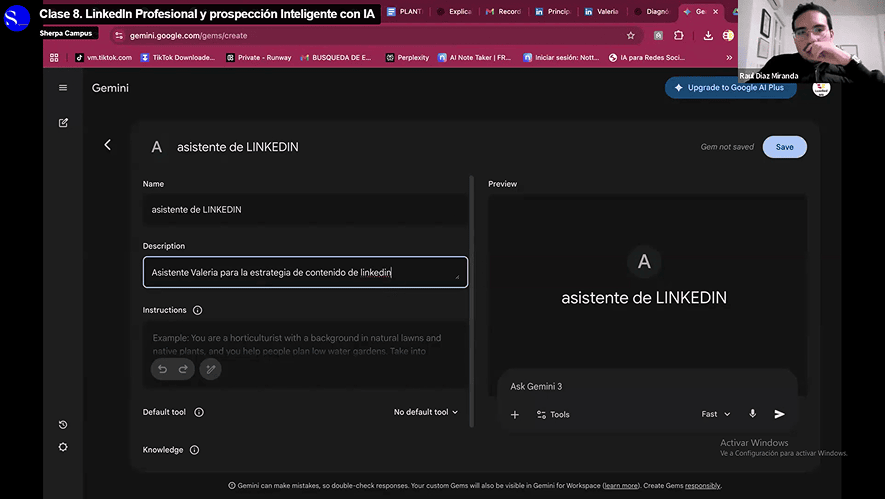The image size is (885, 499).
Task: Switch to the Explica browser tab
Action: point(454,11)
